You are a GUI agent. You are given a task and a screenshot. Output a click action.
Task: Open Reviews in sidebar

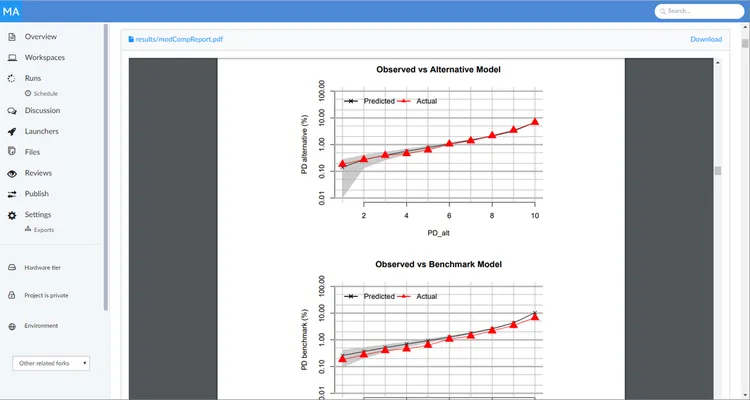tap(38, 173)
